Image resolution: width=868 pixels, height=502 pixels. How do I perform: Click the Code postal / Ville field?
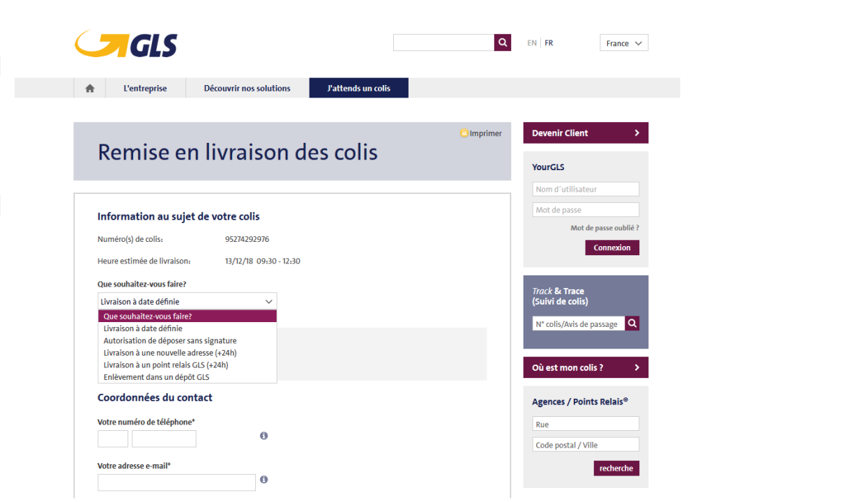[586, 444]
